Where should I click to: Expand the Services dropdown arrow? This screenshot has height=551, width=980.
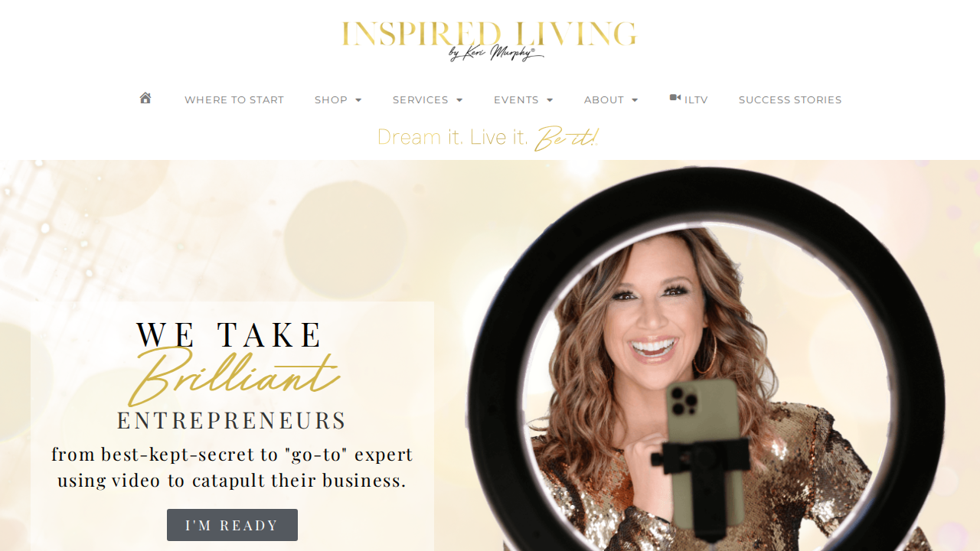[x=459, y=100]
